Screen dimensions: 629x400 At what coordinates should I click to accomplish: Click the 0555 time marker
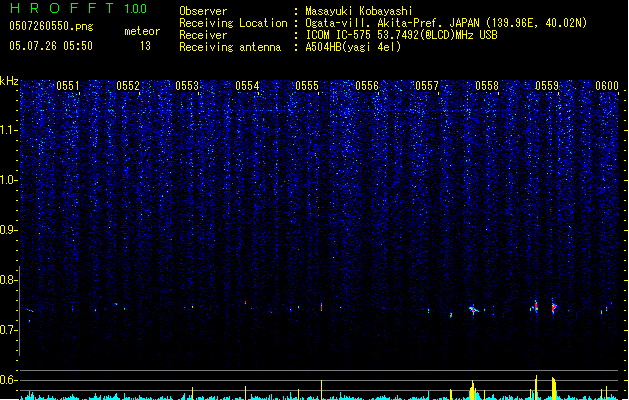click(x=307, y=86)
